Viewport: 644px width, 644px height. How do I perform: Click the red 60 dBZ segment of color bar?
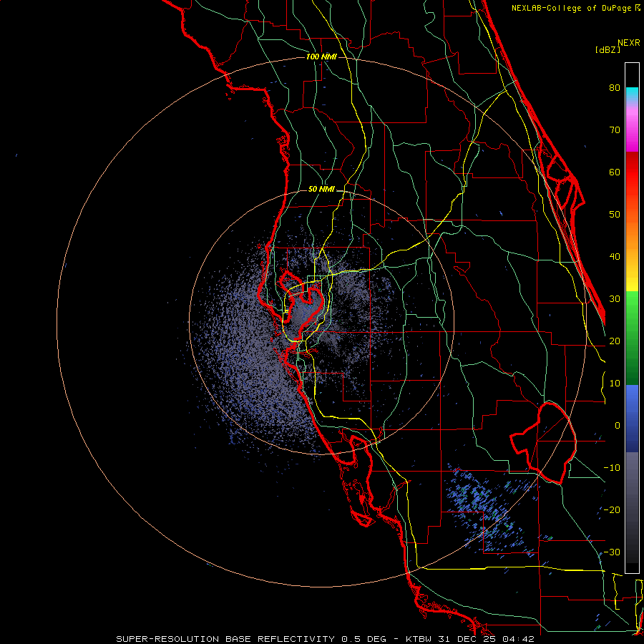point(632,172)
